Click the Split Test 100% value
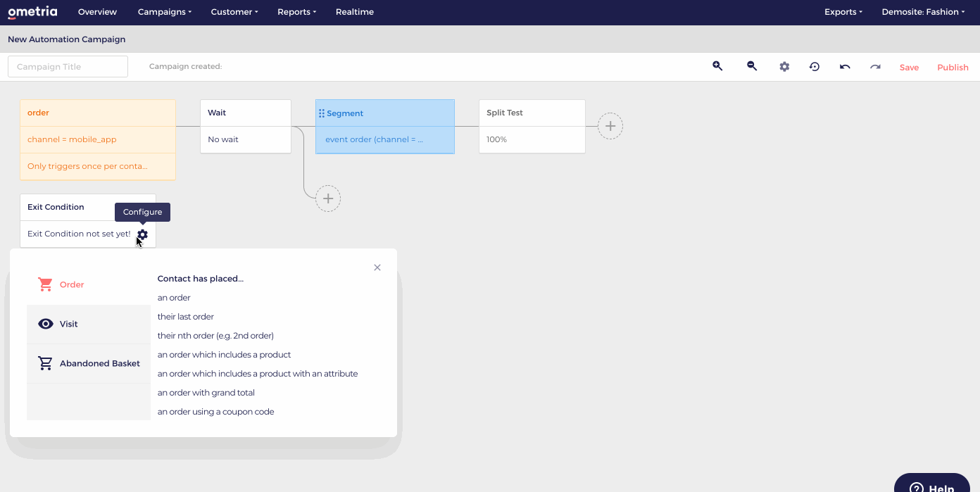Image resolution: width=980 pixels, height=492 pixels. pos(496,139)
